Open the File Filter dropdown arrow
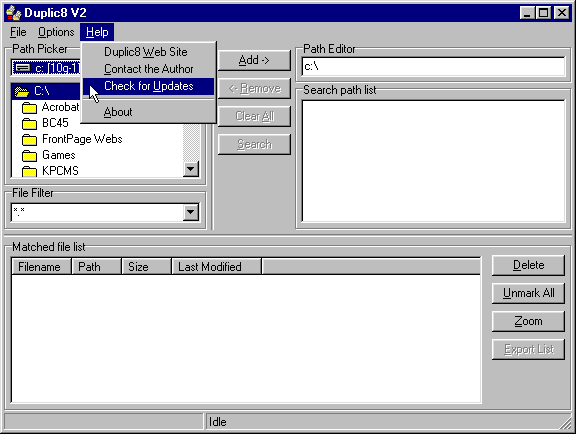This screenshot has height=434, width=576. click(191, 212)
